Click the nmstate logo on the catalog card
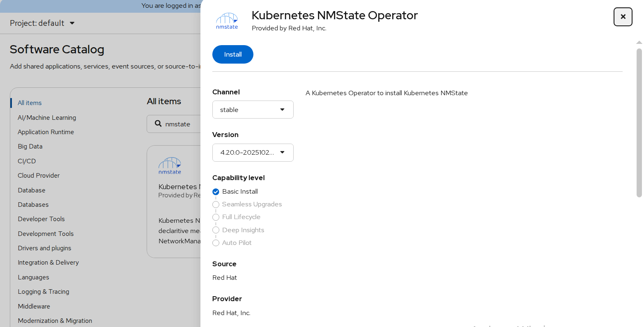The width and height of the screenshot is (644, 327). pos(170,166)
